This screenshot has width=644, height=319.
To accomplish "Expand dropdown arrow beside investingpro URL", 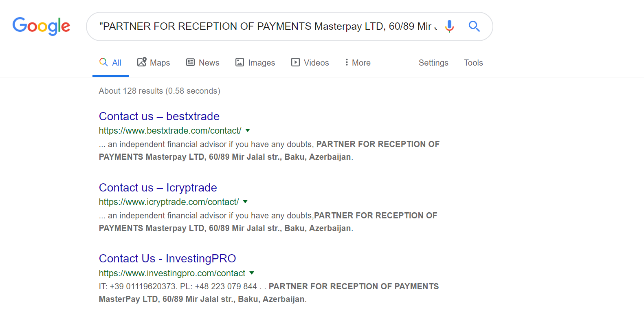I will (252, 273).
